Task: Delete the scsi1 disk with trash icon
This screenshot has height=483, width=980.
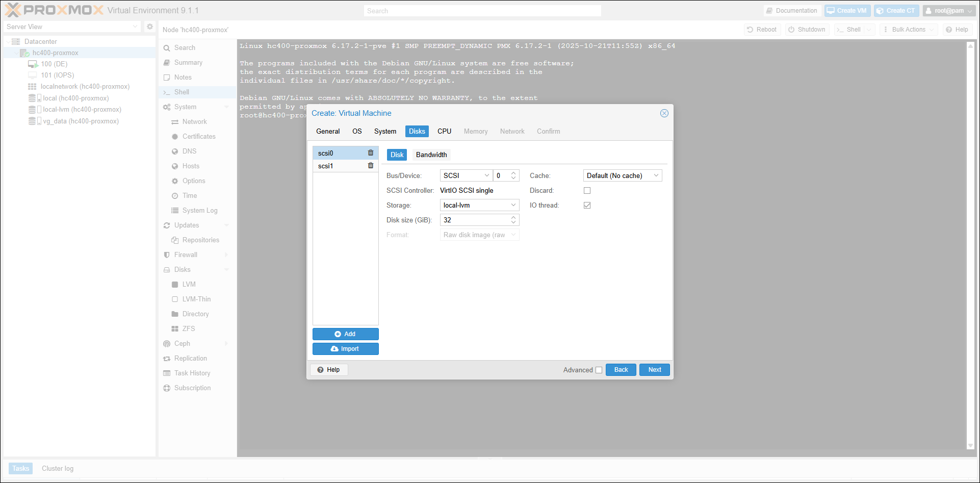Action: 371,166
